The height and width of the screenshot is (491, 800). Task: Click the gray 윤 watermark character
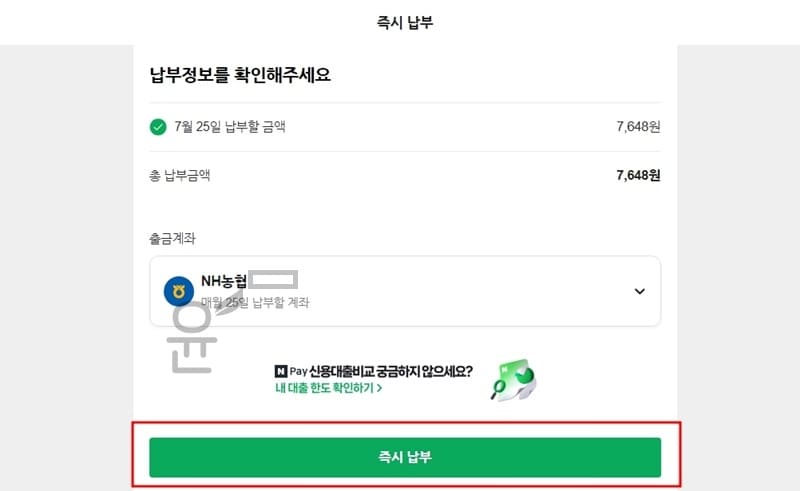point(195,335)
